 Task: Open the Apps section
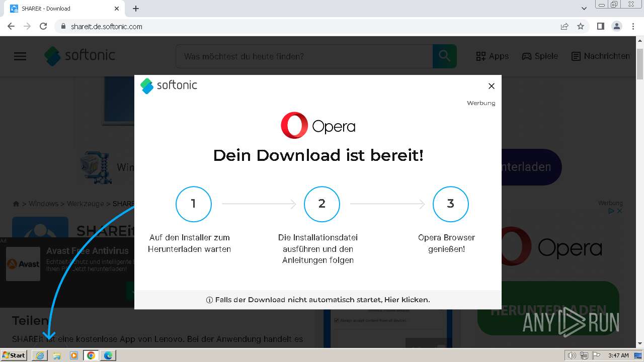(492, 56)
